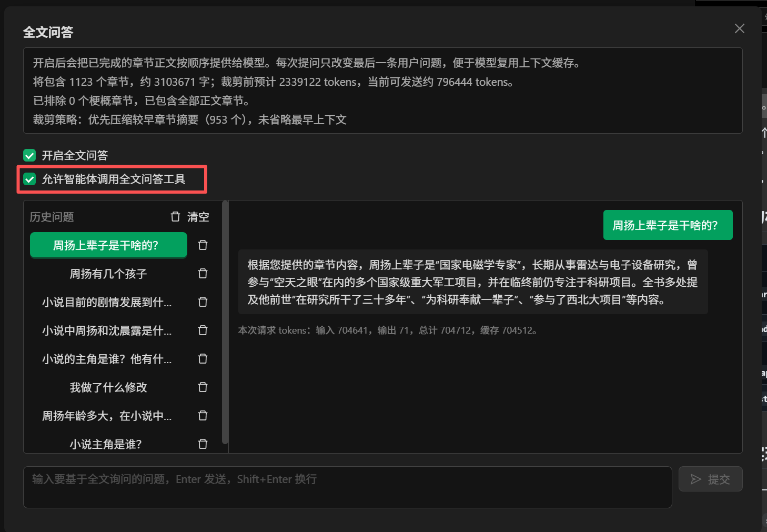Delete the '小说主角是谁?' history entry
Viewport: 767px width, 532px height.
(x=203, y=444)
